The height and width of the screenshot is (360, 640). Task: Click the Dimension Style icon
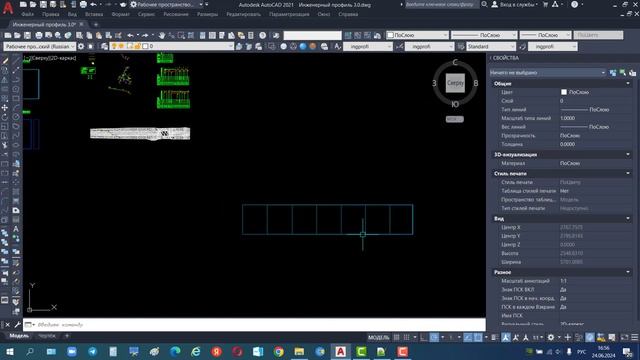click(x=399, y=47)
